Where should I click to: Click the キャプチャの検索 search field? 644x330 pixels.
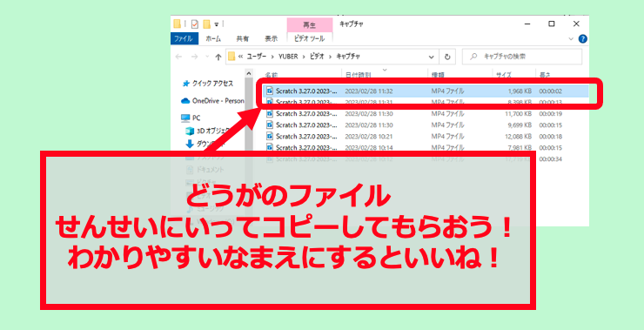(522, 57)
